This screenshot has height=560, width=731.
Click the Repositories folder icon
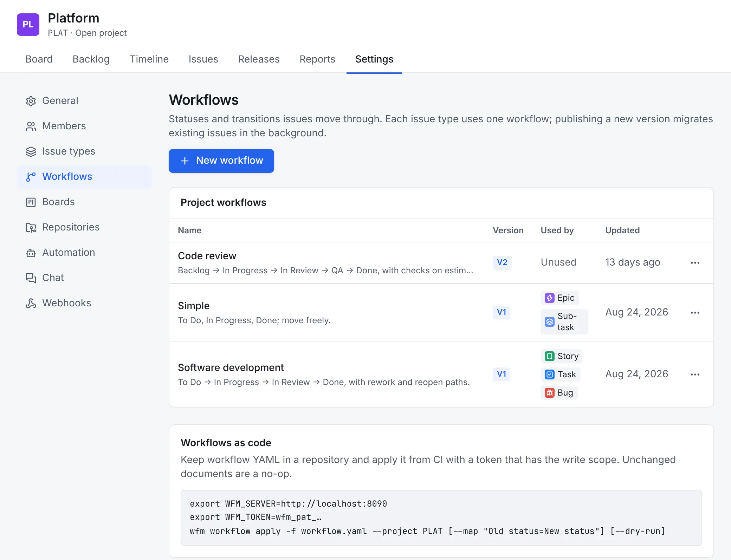(x=31, y=228)
